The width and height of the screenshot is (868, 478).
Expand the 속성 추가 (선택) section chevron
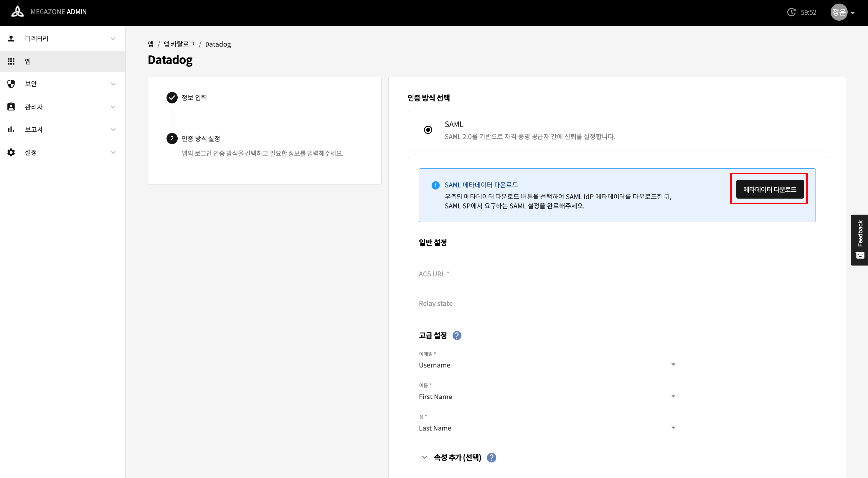pos(424,457)
